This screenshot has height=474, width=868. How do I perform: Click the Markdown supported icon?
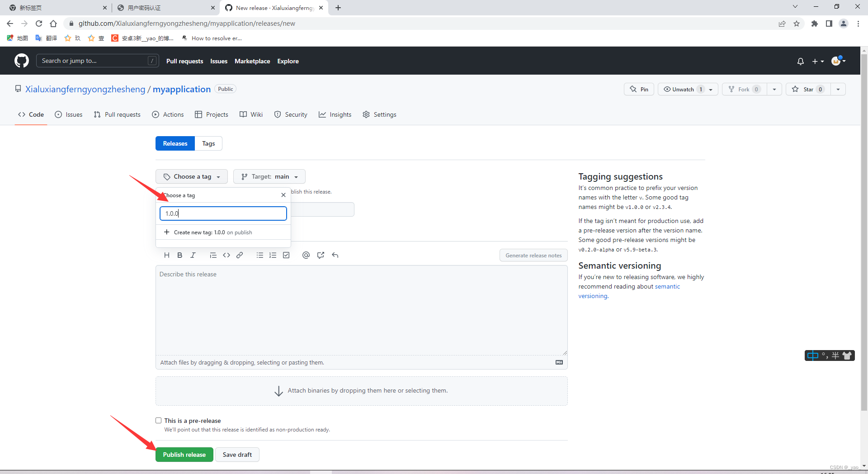[559, 362]
